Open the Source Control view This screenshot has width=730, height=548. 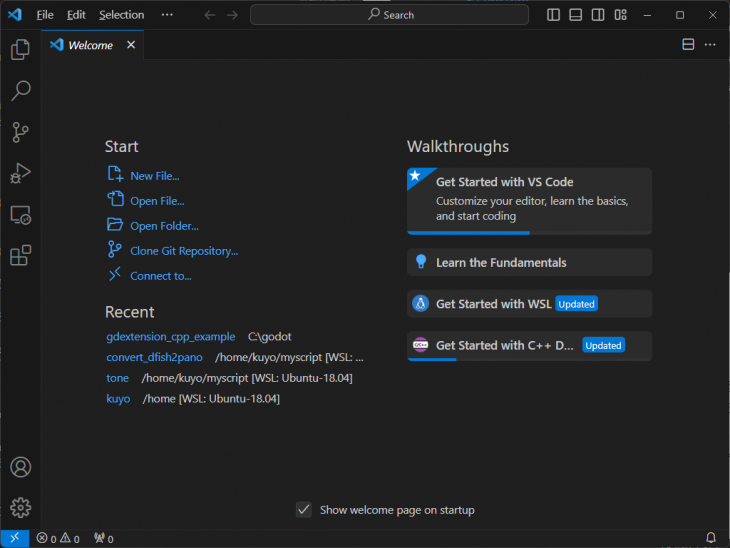[x=20, y=132]
